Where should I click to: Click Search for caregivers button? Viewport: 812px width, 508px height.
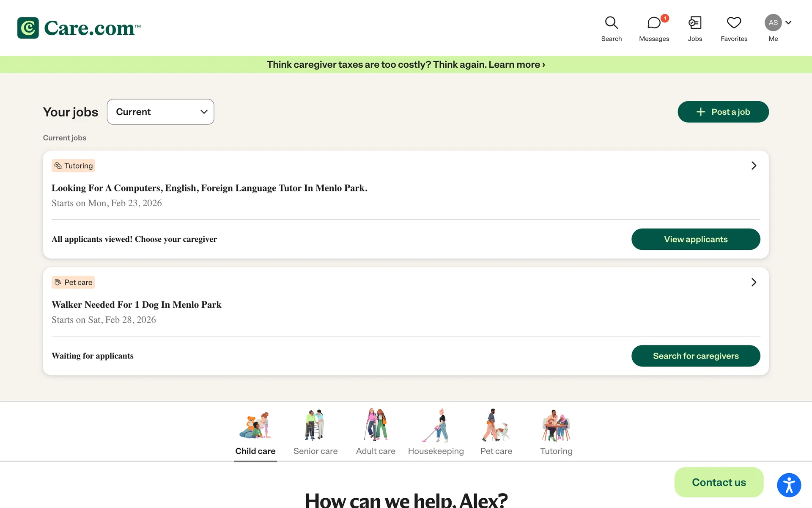coord(695,356)
